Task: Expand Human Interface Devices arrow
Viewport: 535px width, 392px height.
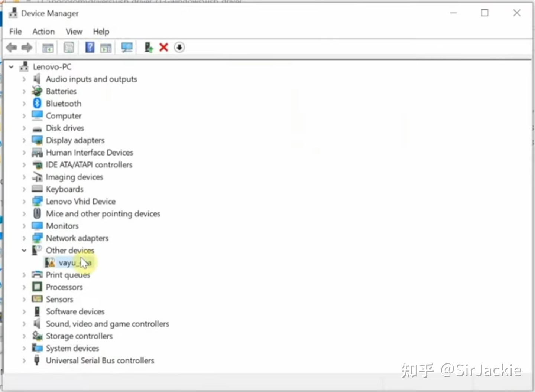Action: coord(24,153)
